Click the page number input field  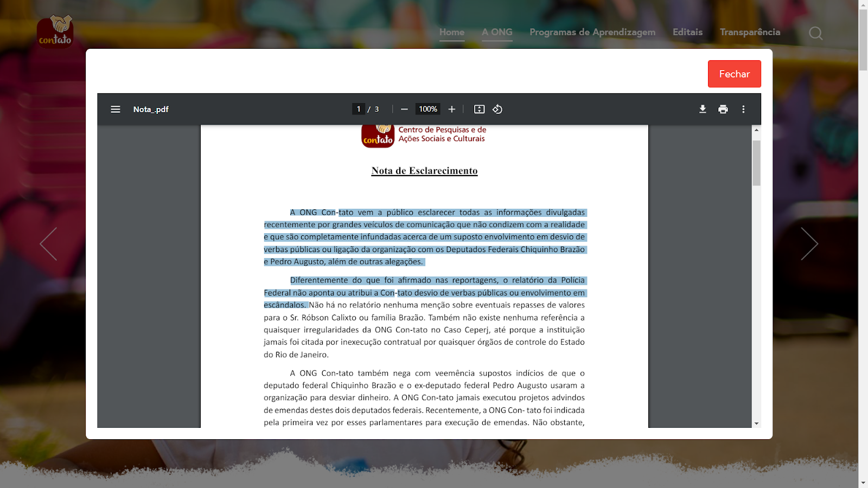[x=359, y=109]
